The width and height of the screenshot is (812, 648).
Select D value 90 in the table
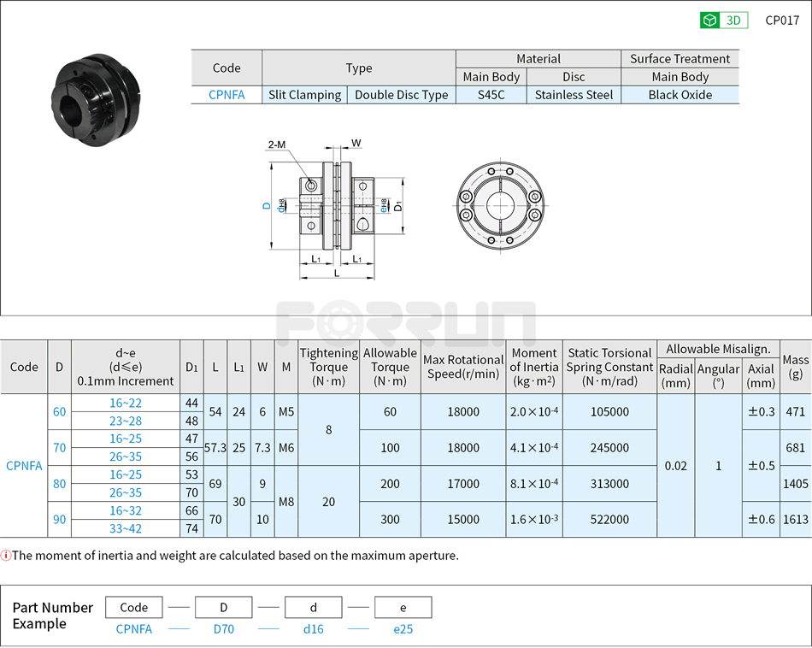pos(60,520)
